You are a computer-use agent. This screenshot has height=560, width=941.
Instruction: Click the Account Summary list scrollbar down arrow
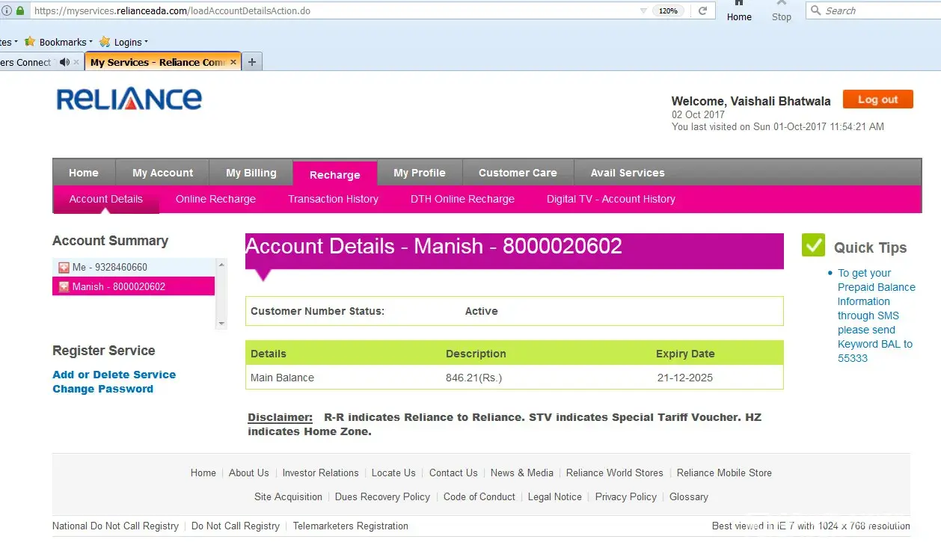point(221,323)
